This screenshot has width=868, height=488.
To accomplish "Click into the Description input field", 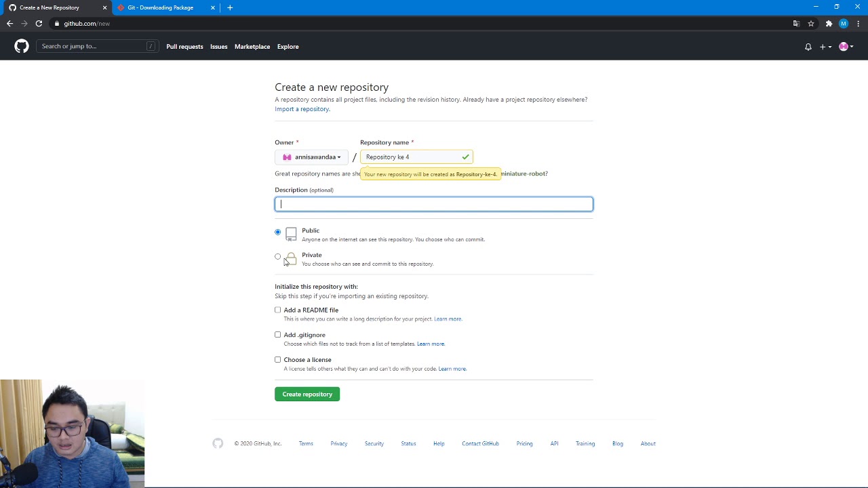I will [x=434, y=204].
